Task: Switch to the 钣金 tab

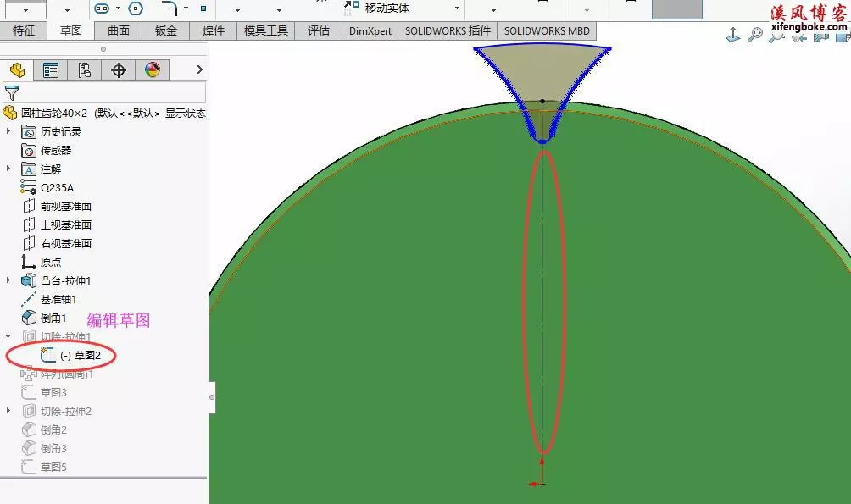Action: (165, 30)
